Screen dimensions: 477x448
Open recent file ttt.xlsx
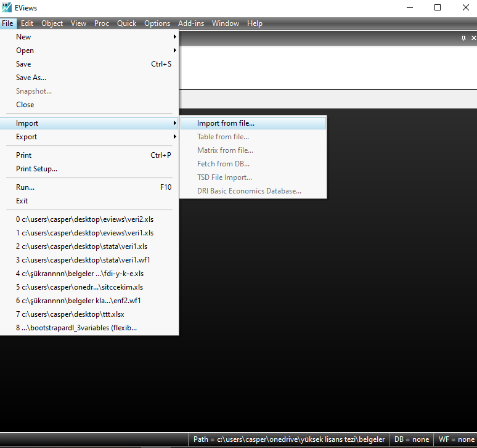(89, 314)
